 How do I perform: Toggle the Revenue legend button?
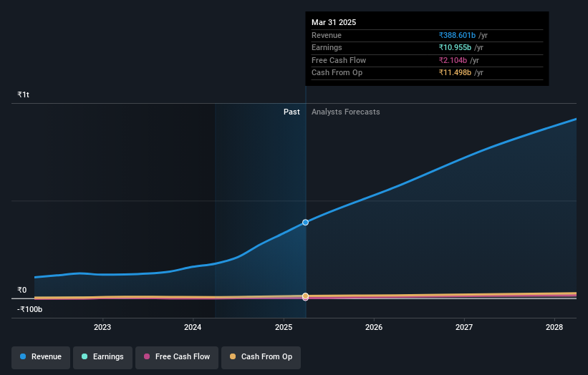[41, 356]
